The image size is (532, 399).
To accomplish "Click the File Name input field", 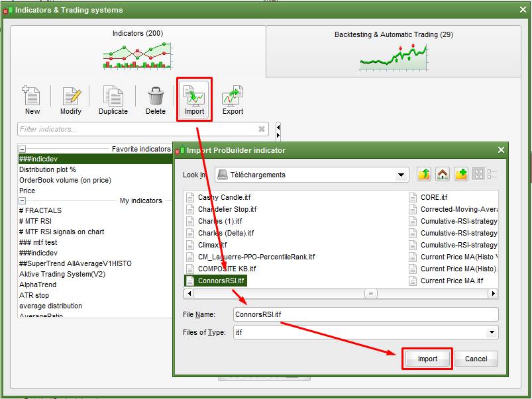I will click(x=366, y=314).
